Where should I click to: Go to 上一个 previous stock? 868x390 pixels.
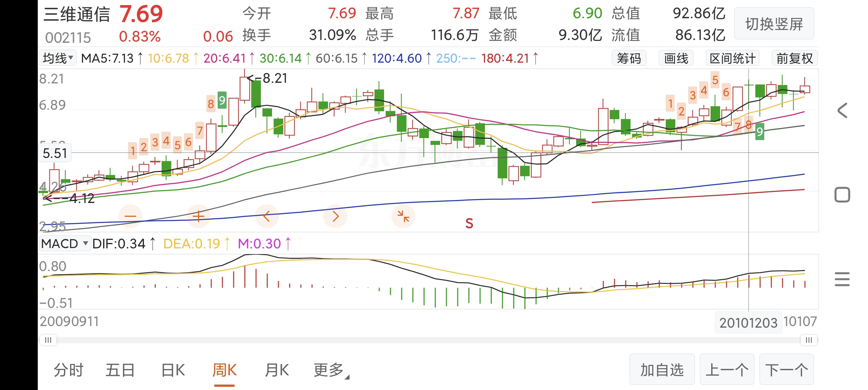click(x=727, y=370)
